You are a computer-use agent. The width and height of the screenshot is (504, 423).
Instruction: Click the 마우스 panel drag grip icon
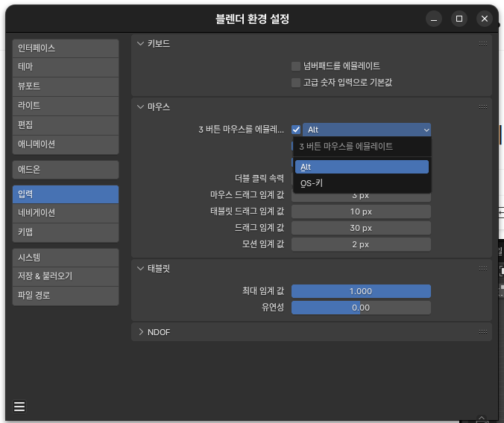click(483, 107)
